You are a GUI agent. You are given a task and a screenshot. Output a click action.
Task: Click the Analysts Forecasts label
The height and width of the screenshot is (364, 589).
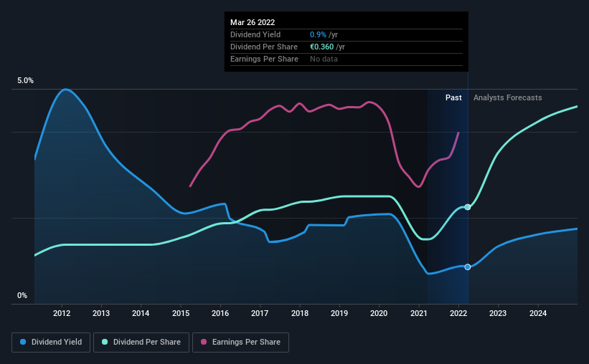pyautogui.click(x=507, y=97)
